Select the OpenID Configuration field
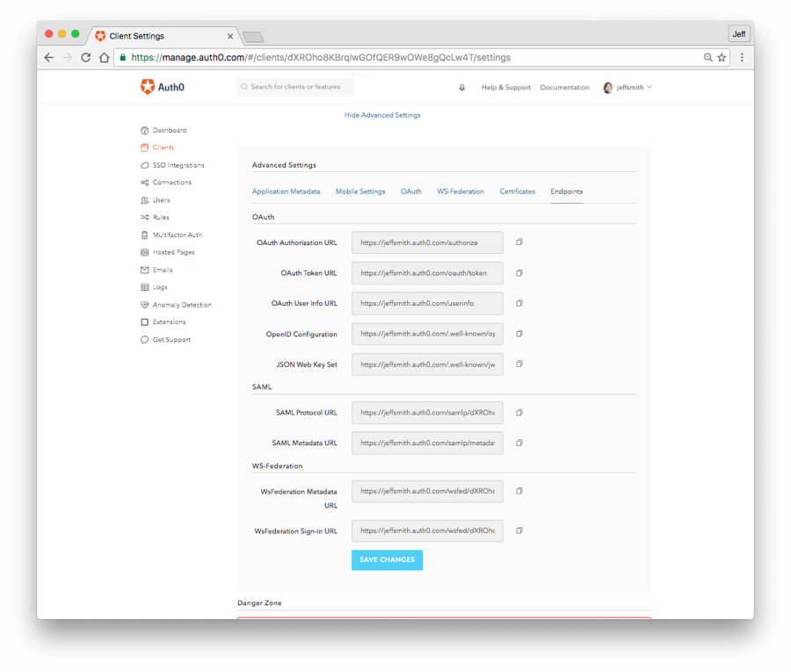This screenshot has width=791, height=672. [x=427, y=334]
